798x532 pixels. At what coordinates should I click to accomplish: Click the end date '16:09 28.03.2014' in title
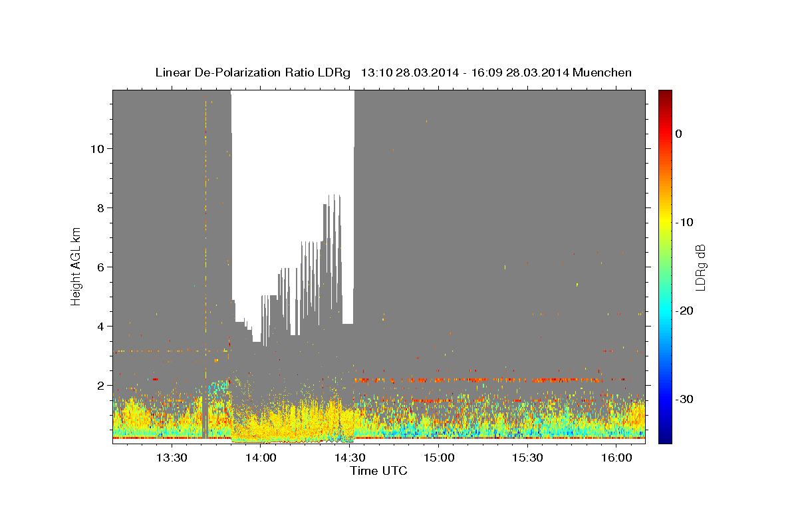(519, 72)
